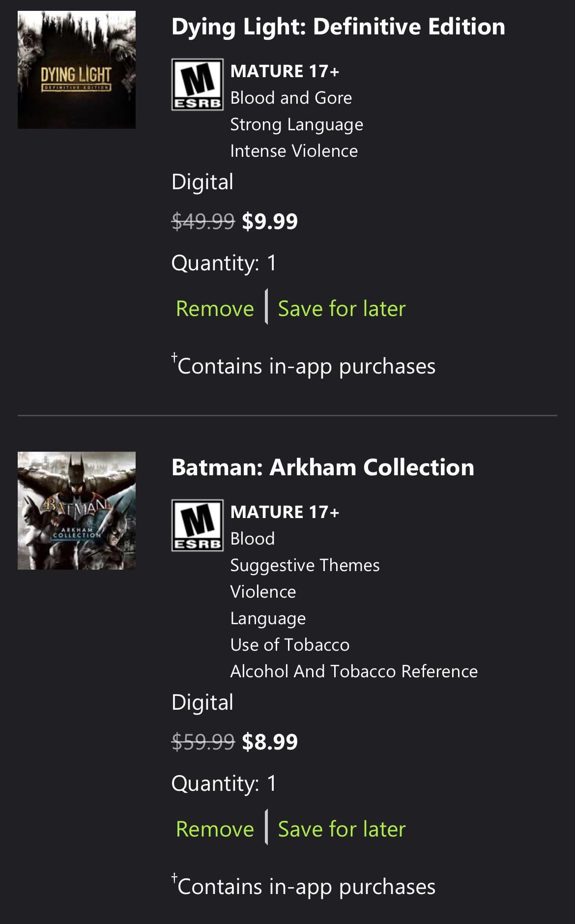Viewport: 575px width, 924px height.
Task: Remove Batman: Arkham Collection from cart
Action: click(215, 829)
